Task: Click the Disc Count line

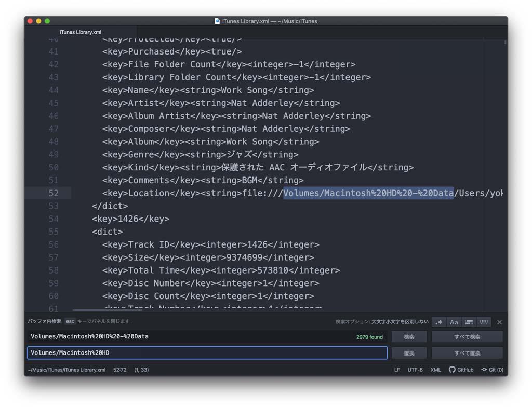Action: pyautogui.click(x=208, y=296)
